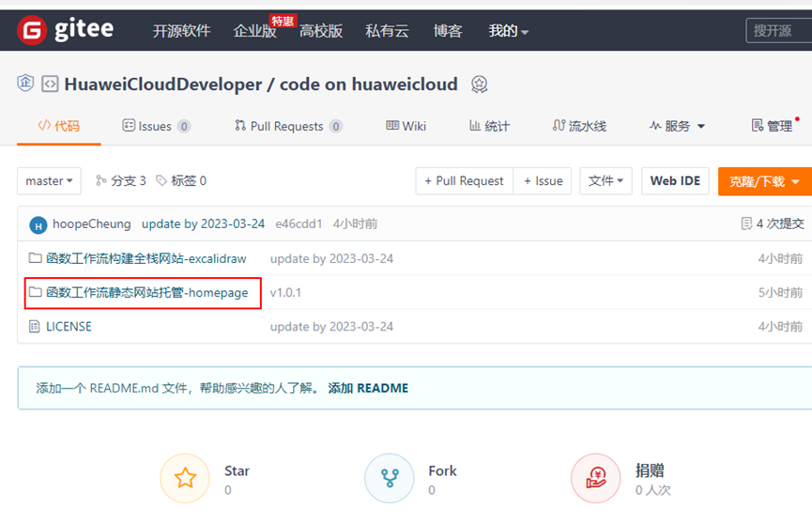Viewport: 812px width, 523px height.
Task: Click the 添加 README link
Action: click(368, 388)
